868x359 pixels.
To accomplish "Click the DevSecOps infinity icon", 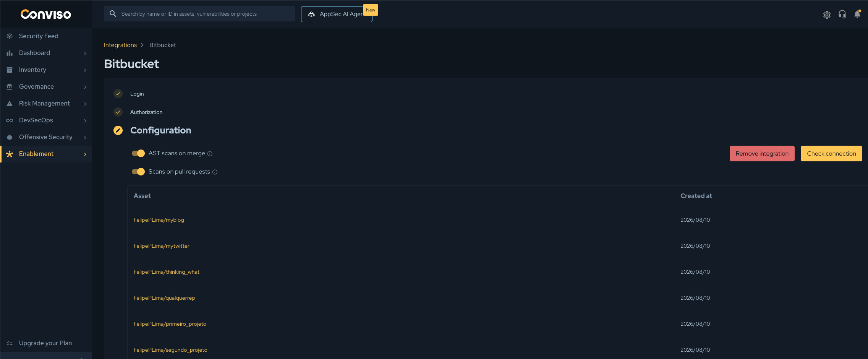I will [x=10, y=120].
